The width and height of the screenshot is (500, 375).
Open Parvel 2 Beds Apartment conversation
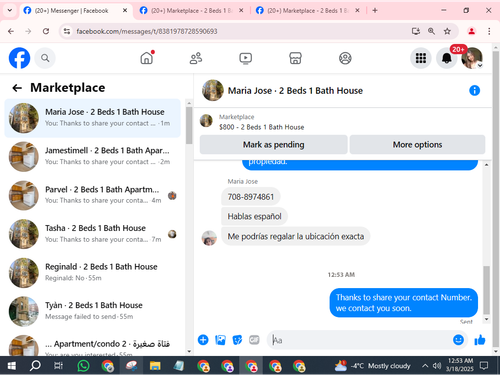[x=92, y=195]
